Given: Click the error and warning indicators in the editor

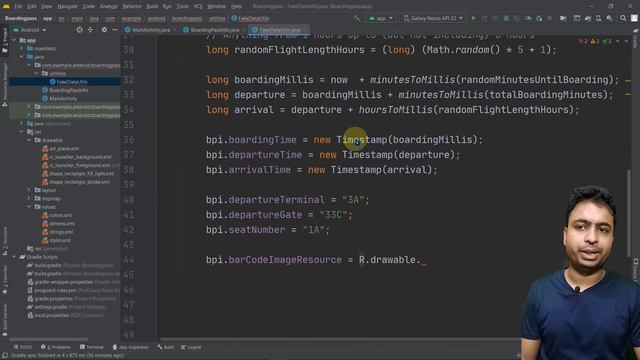Looking at the screenshot, I should tap(595, 41).
